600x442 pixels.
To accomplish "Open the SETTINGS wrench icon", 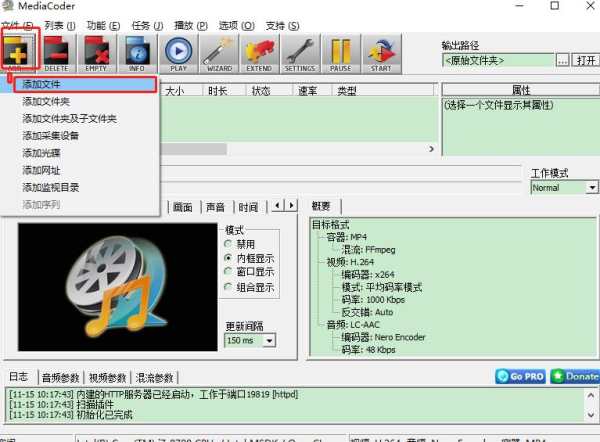I will click(x=300, y=53).
